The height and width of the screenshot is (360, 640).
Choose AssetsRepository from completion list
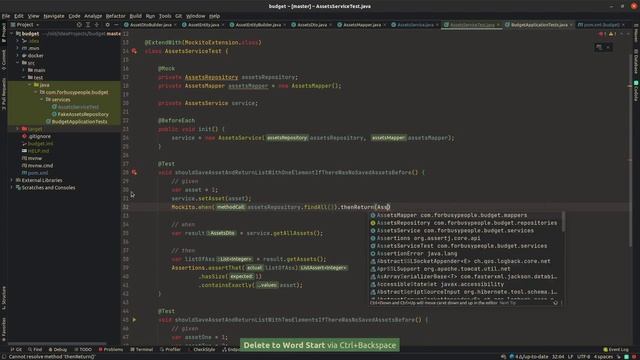(x=465, y=223)
